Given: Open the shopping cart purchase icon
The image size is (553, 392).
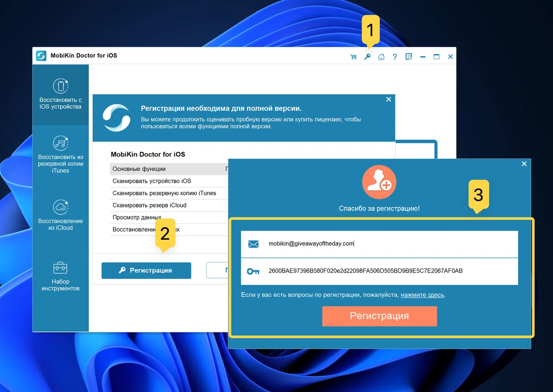Looking at the screenshot, I should [354, 57].
